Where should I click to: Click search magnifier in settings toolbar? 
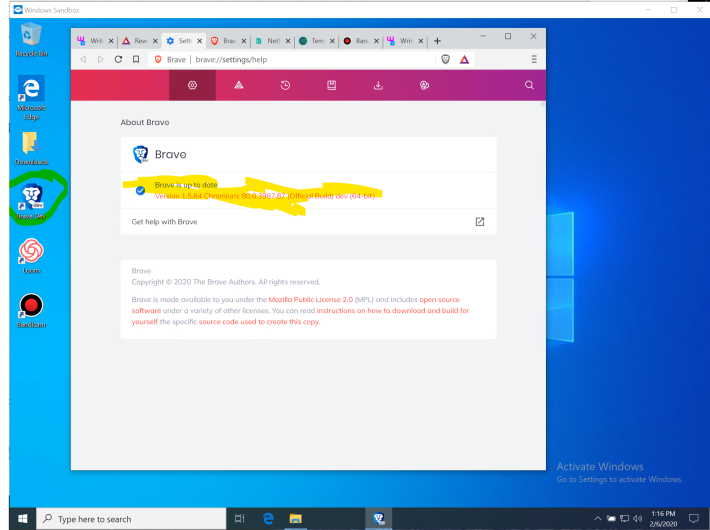(x=529, y=85)
